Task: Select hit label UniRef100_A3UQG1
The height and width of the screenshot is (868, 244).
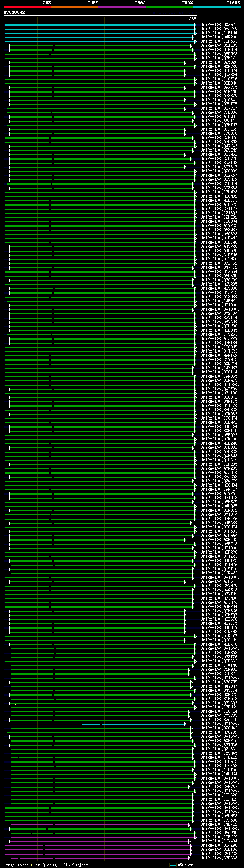Action: (219, 117)
